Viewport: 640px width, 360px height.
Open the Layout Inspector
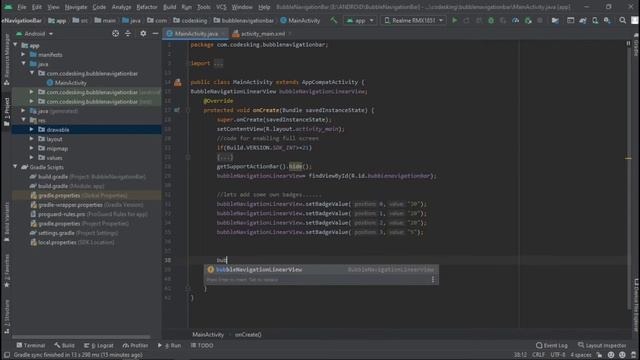click(x=602, y=345)
